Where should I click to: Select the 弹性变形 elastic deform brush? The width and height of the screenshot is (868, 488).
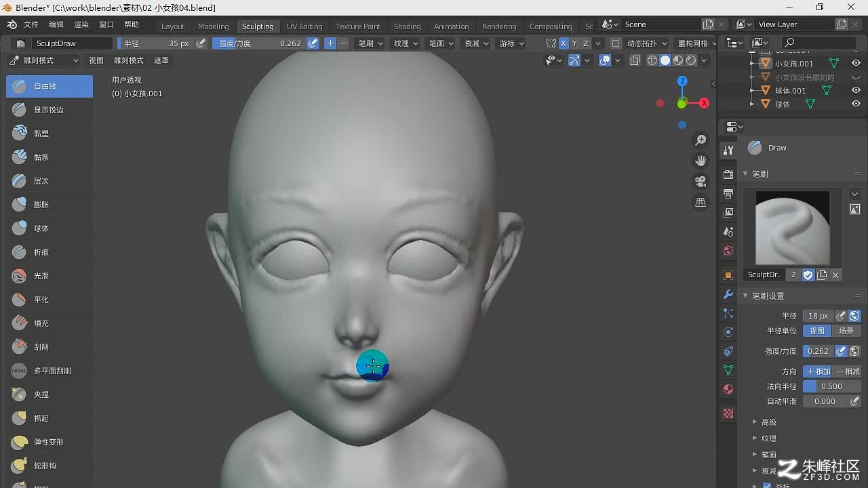point(50,442)
